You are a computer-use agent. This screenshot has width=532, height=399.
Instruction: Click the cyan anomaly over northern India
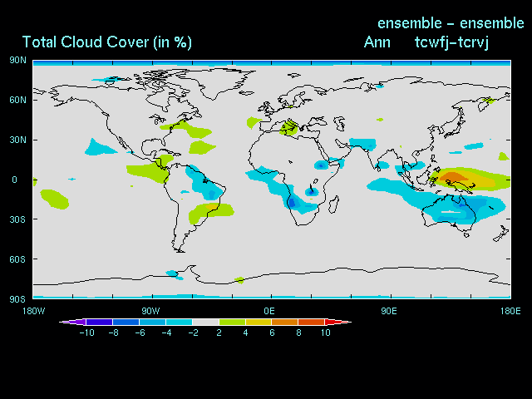coord(363,144)
